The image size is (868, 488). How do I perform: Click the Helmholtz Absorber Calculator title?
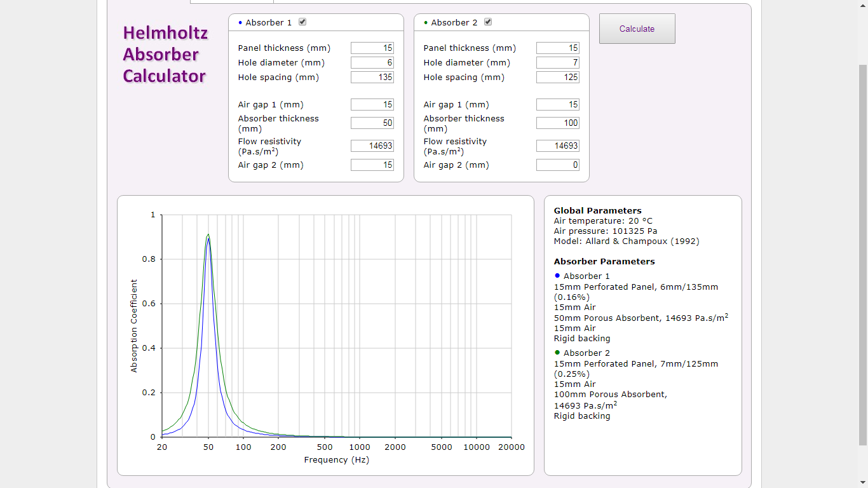point(165,55)
